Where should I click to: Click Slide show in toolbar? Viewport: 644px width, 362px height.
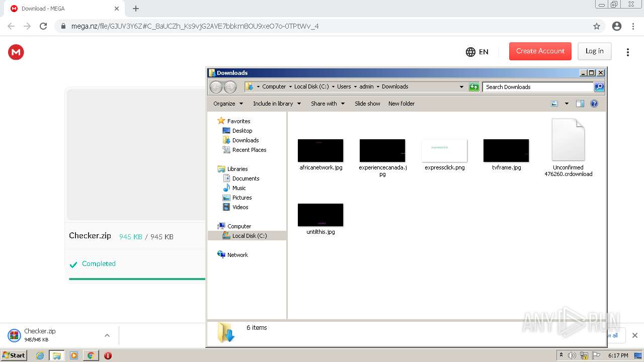point(367,104)
